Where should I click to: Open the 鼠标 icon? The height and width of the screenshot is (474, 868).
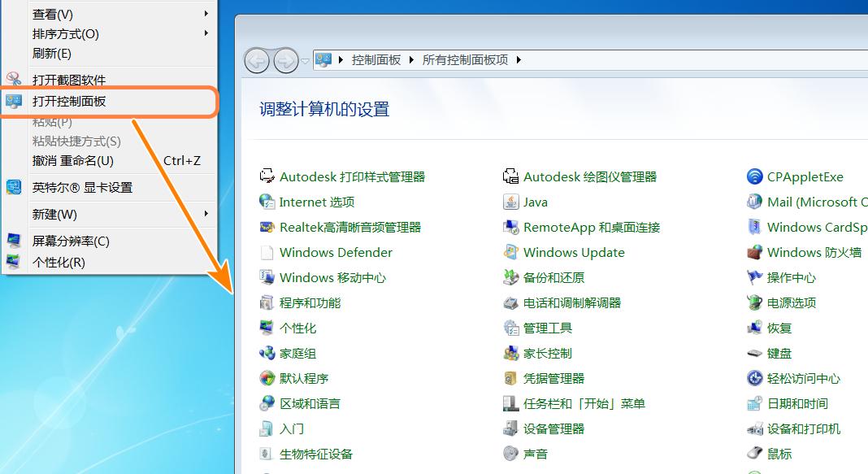tap(754, 454)
